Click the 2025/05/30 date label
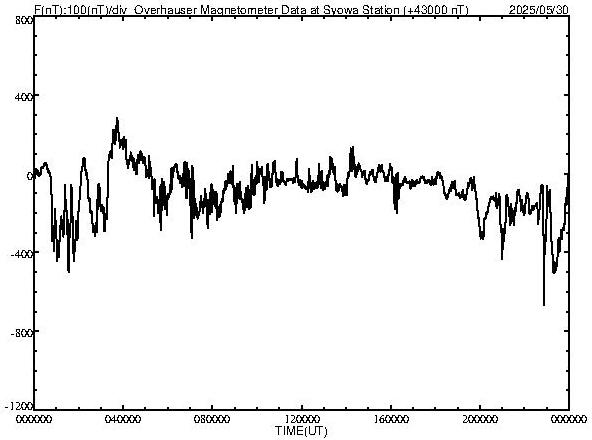The height and width of the screenshot is (440, 592). point(539,10)
